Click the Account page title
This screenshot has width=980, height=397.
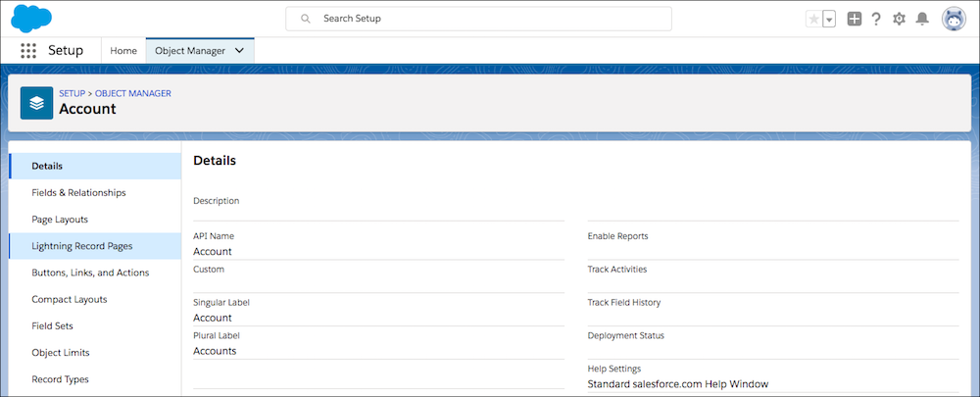87,109
